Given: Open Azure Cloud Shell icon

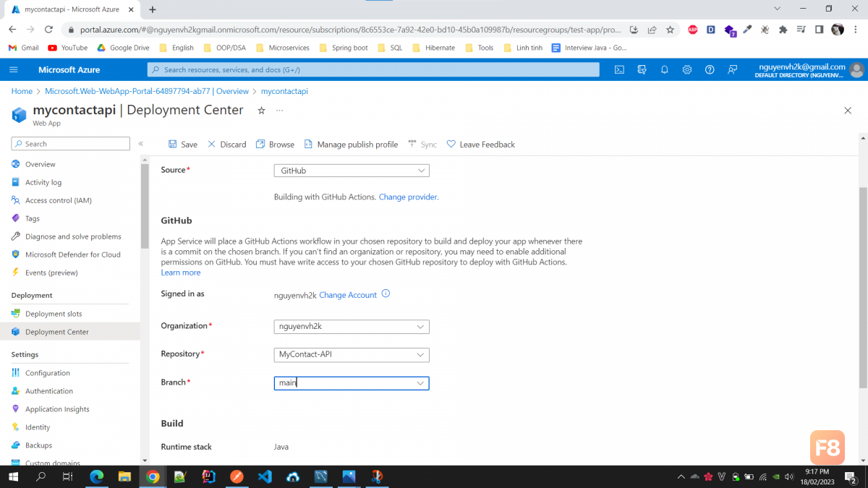Looking at the screenshot, I should (619, 69).
